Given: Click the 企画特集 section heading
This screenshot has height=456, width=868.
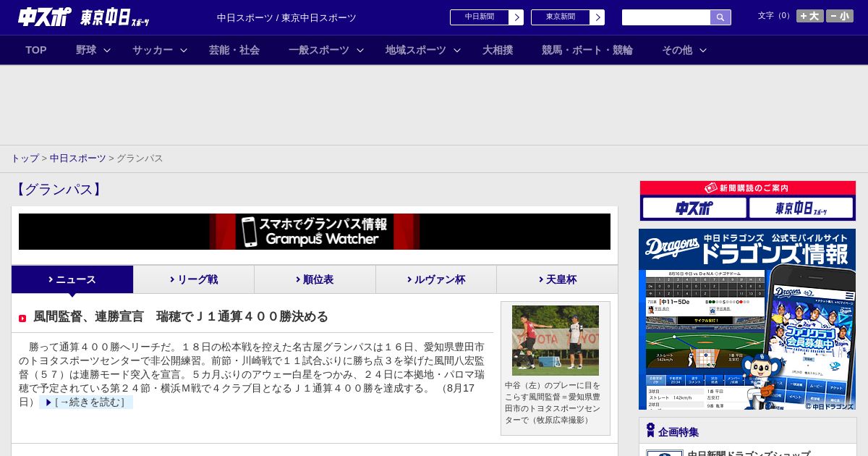Looking at the screenshot, I should pyautogui.click(x=678, y=432).
